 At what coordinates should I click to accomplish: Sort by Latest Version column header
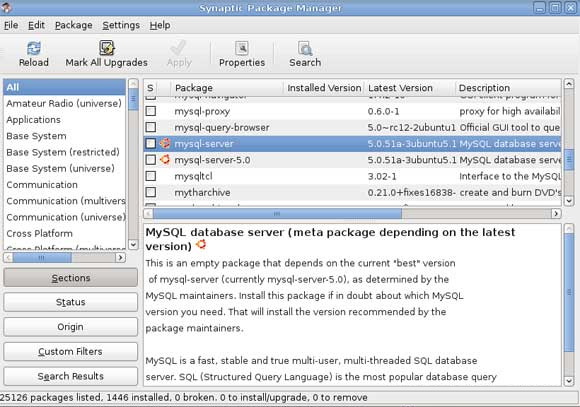pos(410,88)
